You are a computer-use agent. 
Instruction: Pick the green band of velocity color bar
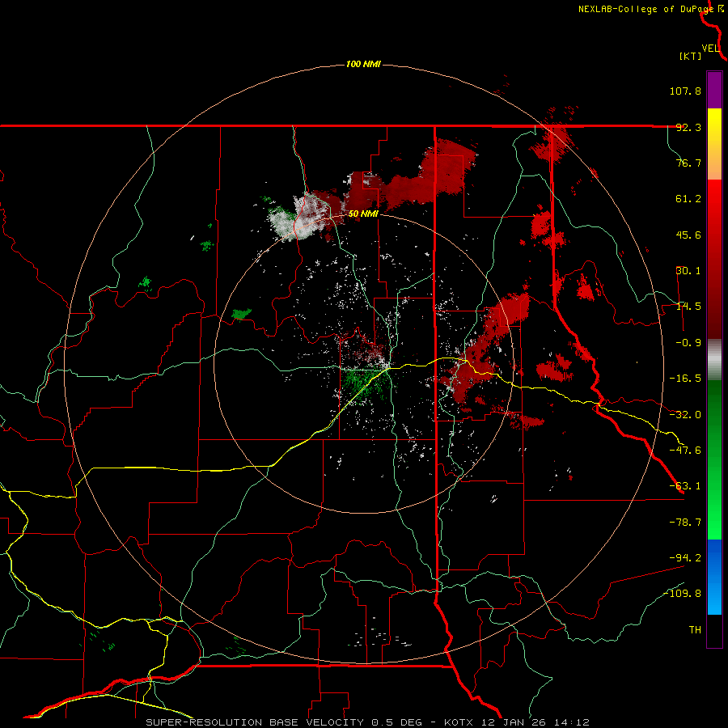[x=714, y=459]
